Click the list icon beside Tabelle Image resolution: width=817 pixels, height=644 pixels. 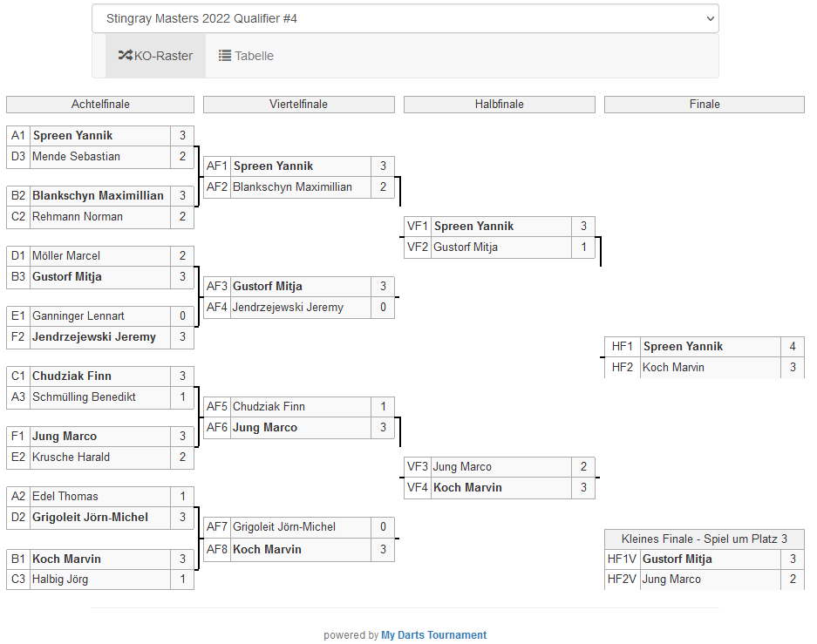tap(225, 56)
